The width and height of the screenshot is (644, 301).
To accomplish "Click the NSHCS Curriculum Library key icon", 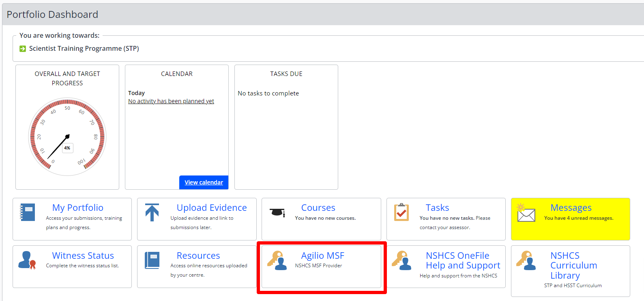I will click(x=526, y=260).
